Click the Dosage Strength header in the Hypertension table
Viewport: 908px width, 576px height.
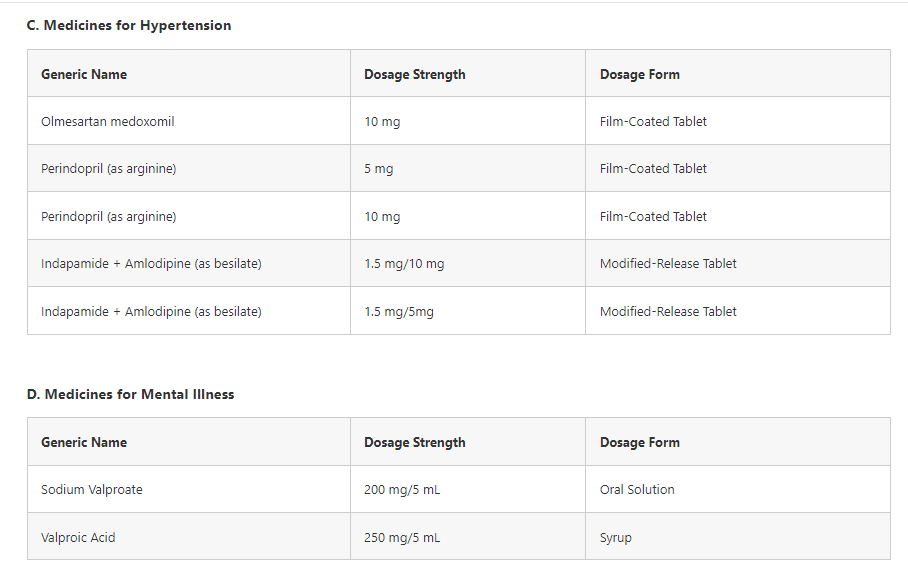coord(415,74)
